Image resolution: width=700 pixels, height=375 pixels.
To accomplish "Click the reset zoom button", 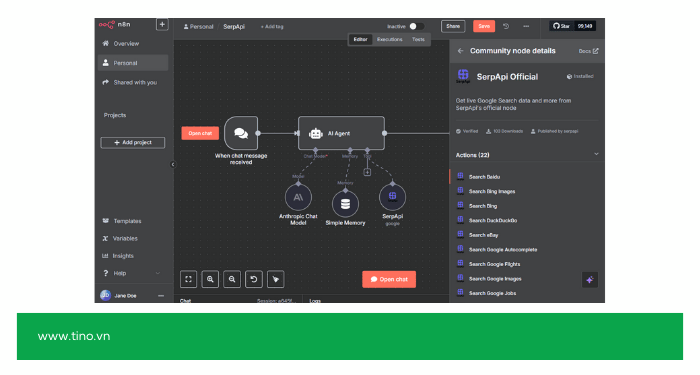I will click(254, 279).
